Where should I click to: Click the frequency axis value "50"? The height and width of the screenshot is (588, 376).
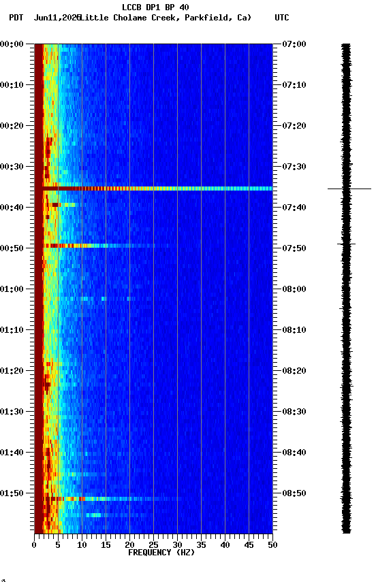pyautogui.click(x=273, y=545)
